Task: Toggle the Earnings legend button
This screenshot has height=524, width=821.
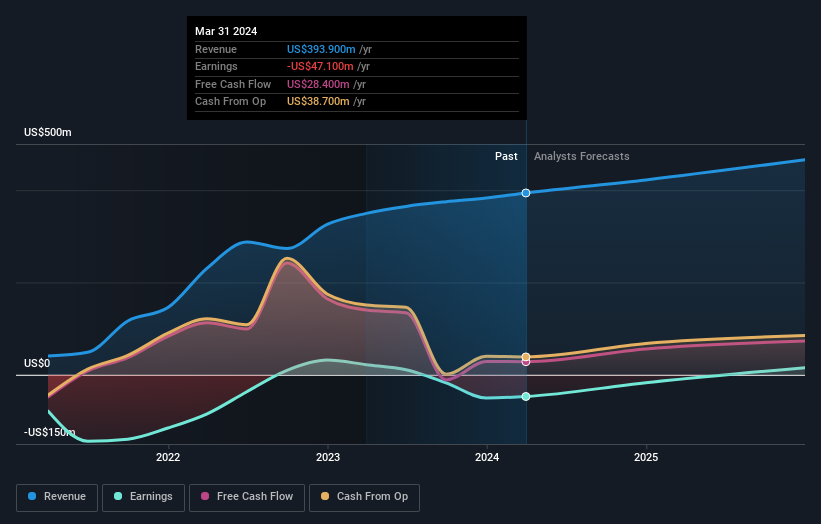Action: pyautogui.click(x=143, y=497)
